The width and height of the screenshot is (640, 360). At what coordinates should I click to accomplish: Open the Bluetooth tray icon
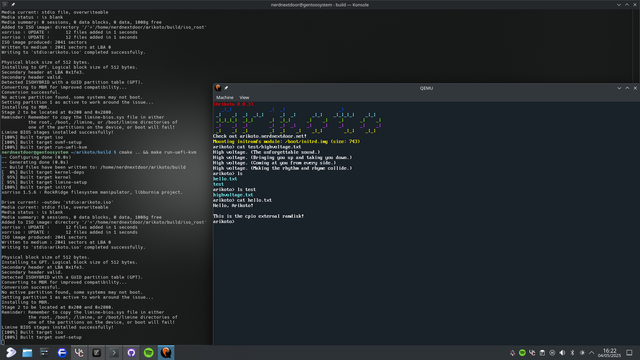(572, 353)
